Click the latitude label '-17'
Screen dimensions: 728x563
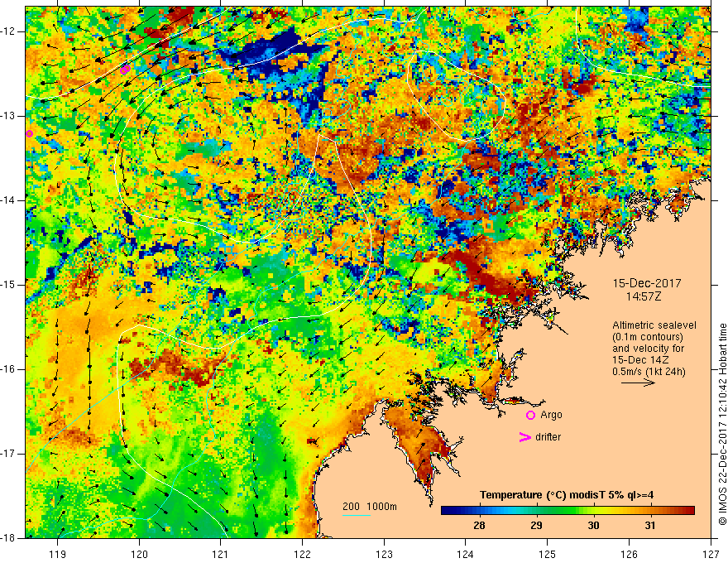[x=8, y=454]
